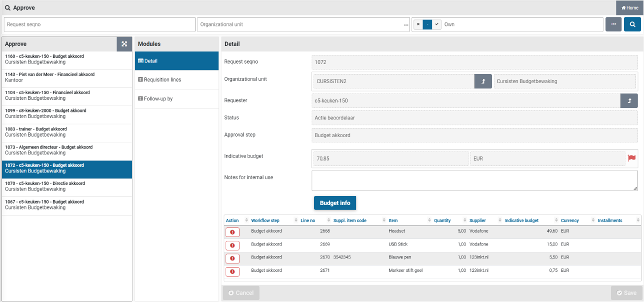Click the Notes for internal use field
Screen dimensions: 644x302
(474, 180)
